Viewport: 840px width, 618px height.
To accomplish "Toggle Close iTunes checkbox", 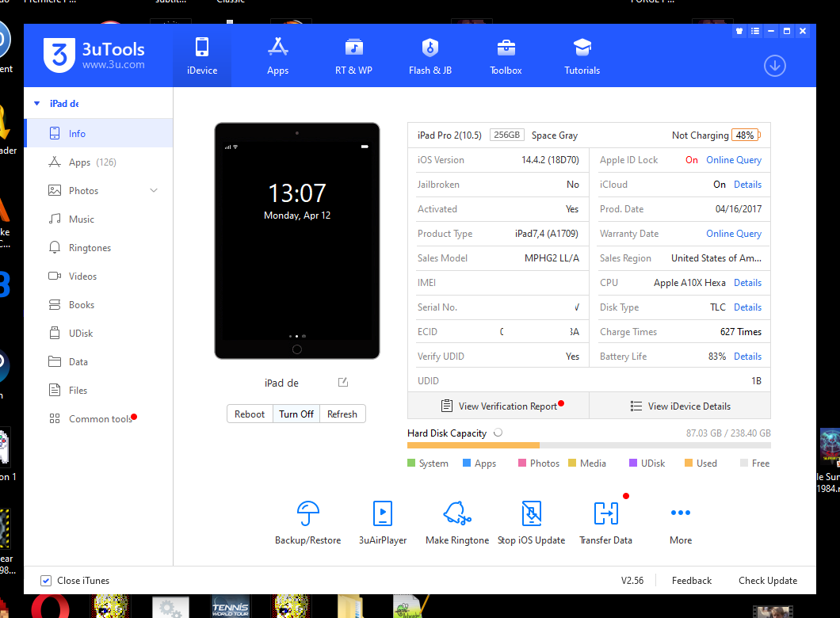I will pyautogui.click(x=46, y=581).
